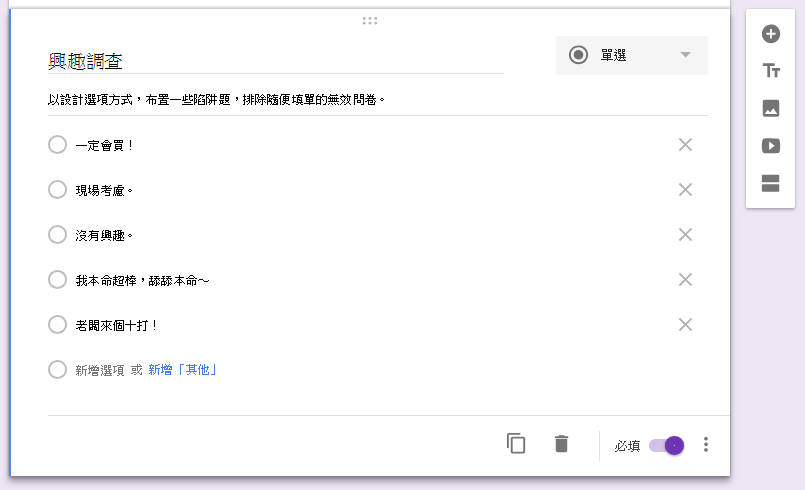Edit option text 一定會買！
805x490 pixels.
[x=104, y=146]
